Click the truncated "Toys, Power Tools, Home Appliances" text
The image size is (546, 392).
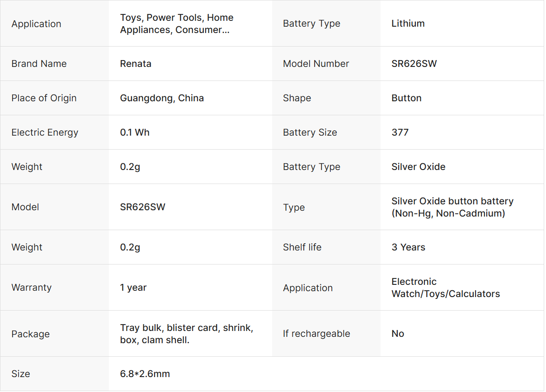[x=177, y=24]
